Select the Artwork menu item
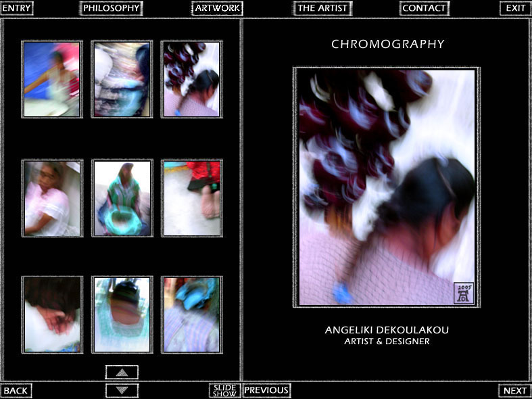This screenshot has width=532, height=399. click(x=217, y=8)
